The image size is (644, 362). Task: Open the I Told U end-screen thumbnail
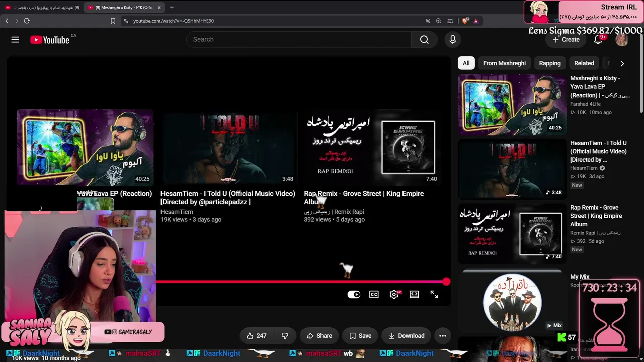coord(228,147)
